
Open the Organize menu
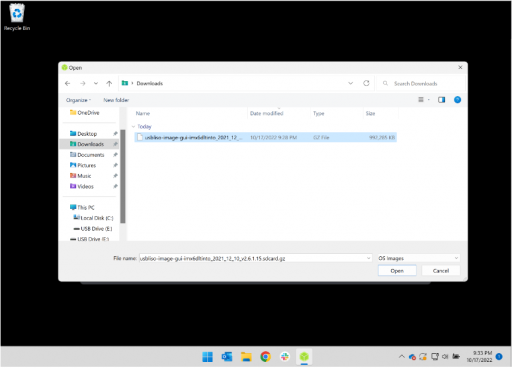point(78,100)
